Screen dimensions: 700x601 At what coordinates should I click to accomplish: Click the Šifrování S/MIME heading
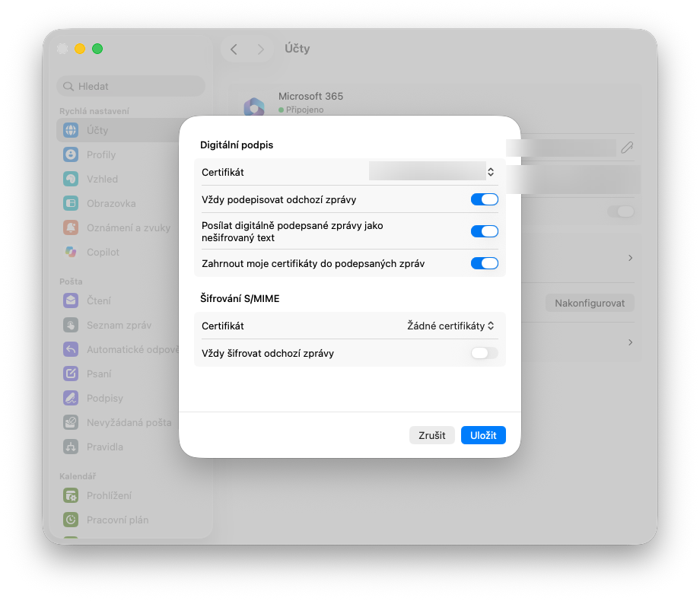pos(240,299)
